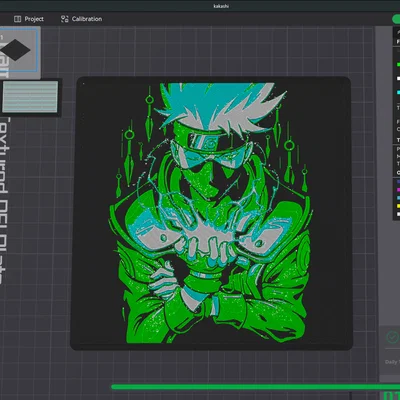Select the striped teal plate thumbnail
The width and height of the screenshot is (400, 400).
tap(30, 97)
